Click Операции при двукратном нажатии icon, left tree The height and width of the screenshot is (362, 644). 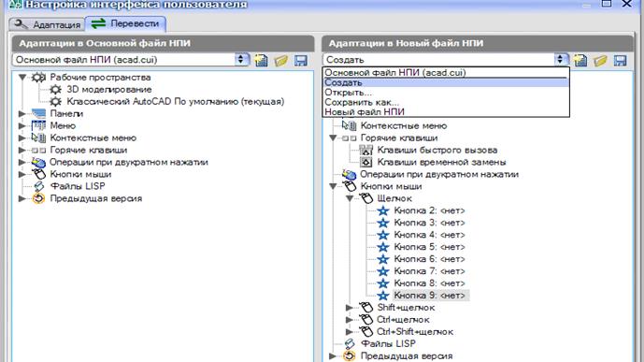click(38, 163)
